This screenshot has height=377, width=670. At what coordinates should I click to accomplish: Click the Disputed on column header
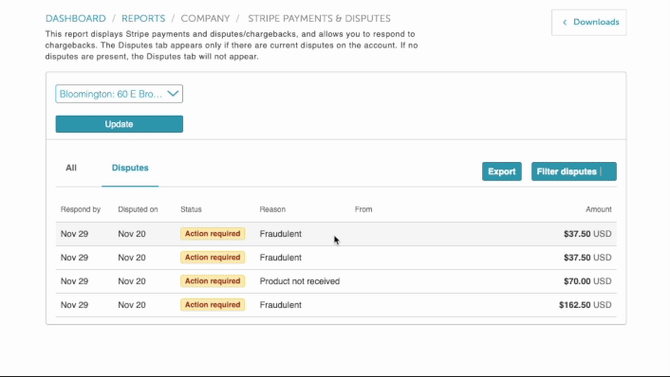[x=138, y=209]
